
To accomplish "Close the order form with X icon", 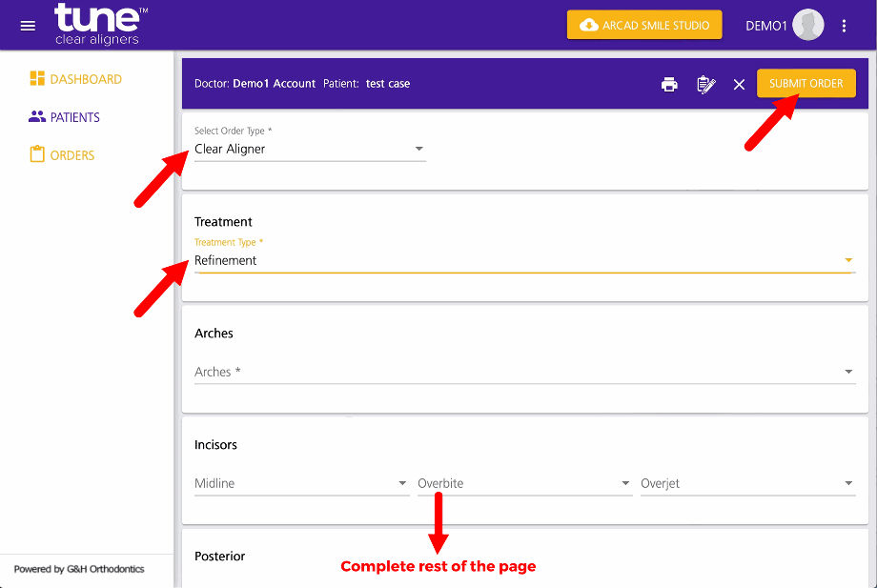I will [x=739, y=85].
